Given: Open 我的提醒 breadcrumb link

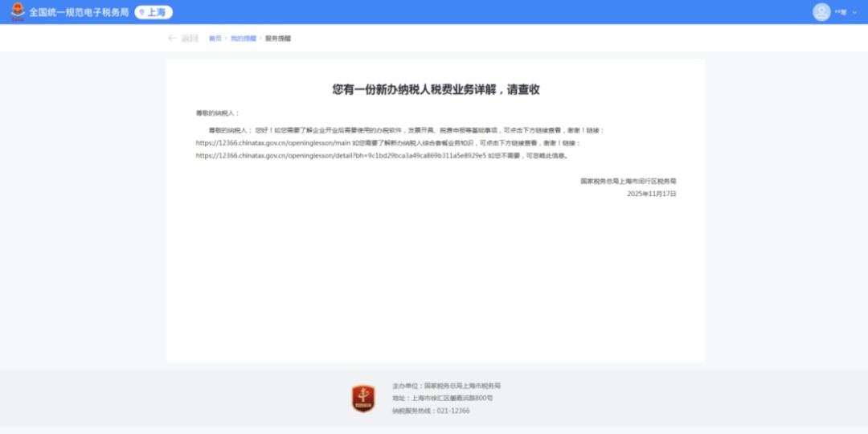Looking at the screenshot, I should (x=243, y=39).
